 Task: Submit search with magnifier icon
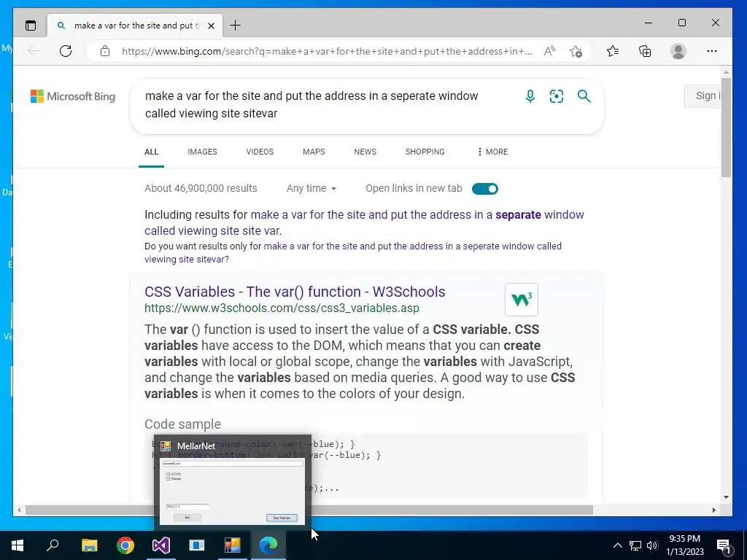(x=584, y=96)
